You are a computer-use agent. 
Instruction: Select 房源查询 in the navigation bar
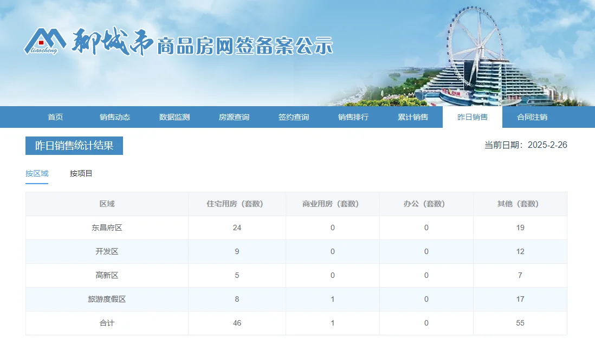coord(234,117)
